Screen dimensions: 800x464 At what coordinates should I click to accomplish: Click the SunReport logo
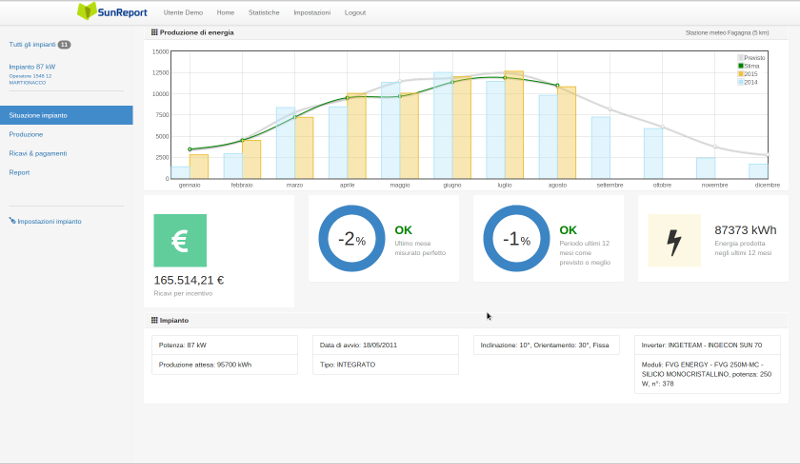pos(112,12)
